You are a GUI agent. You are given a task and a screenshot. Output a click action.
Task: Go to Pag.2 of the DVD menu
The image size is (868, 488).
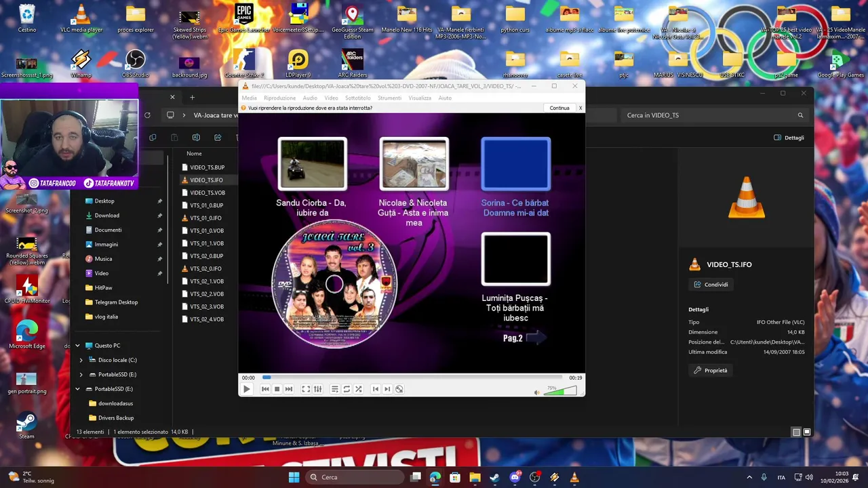click(524, 338)
